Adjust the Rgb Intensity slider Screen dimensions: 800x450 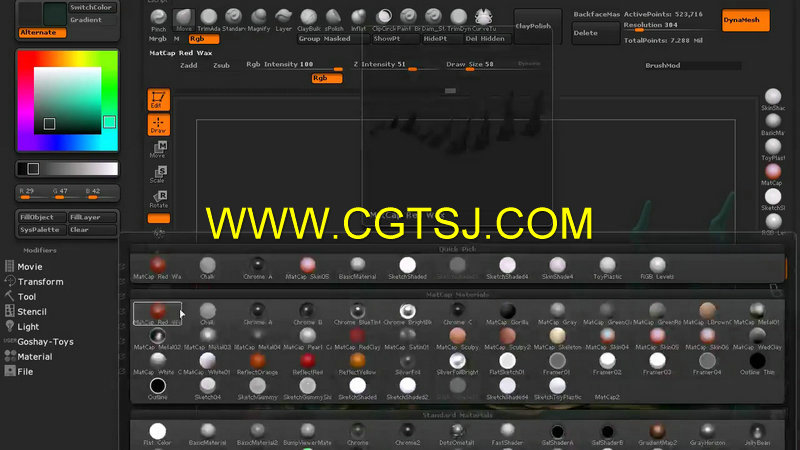[293, 65]
